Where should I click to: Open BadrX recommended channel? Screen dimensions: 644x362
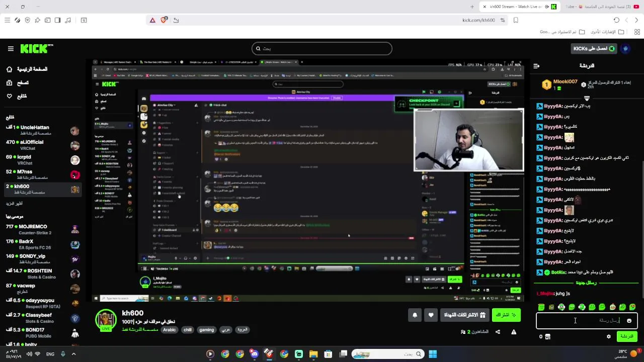click(43, 244)
